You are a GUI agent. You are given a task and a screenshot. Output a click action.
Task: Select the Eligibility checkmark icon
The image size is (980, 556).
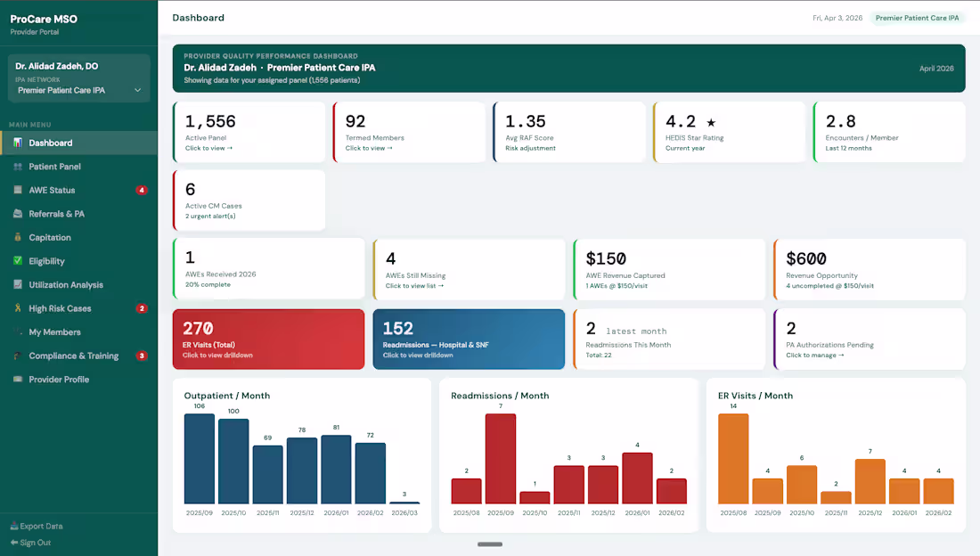18,261
